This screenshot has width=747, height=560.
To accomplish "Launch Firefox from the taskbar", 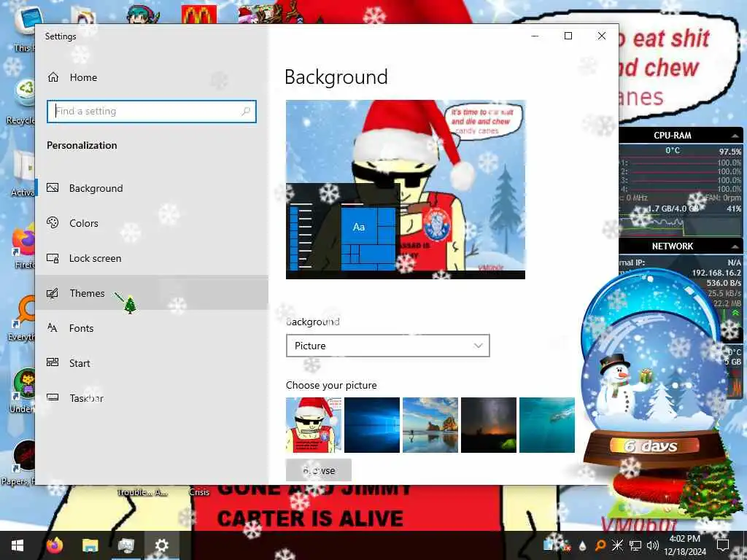I will tap(54, 545).
